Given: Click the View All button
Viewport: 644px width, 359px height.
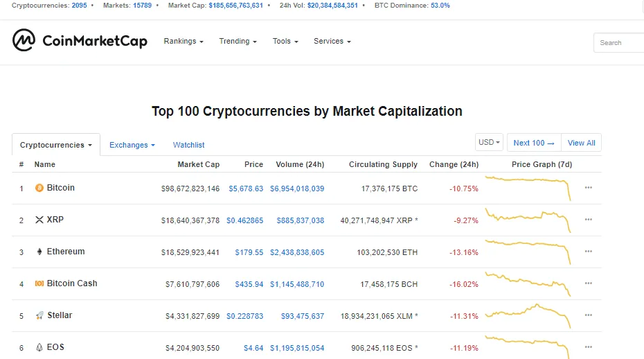Looking at the screenshot, I should (581, 143).
